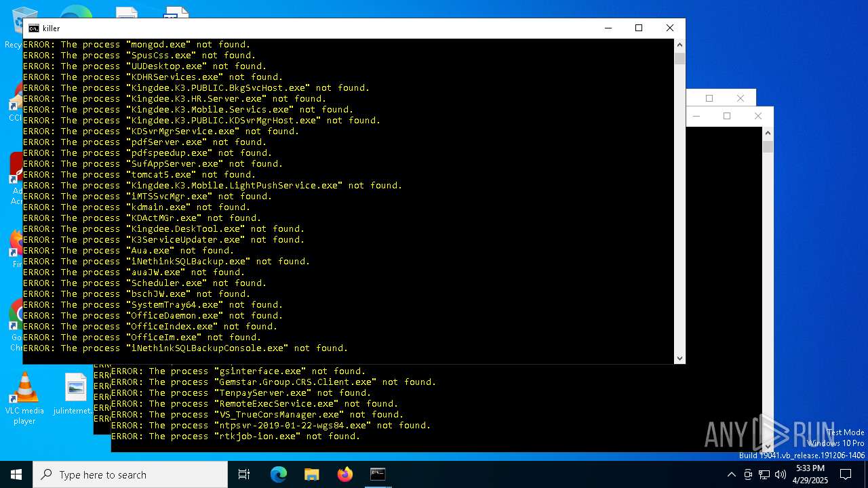Click the "K3ServiceUpdater.exe" error line
Viewport: 868px width, 488px height.
pyautogui.click(x=163, y=240)
